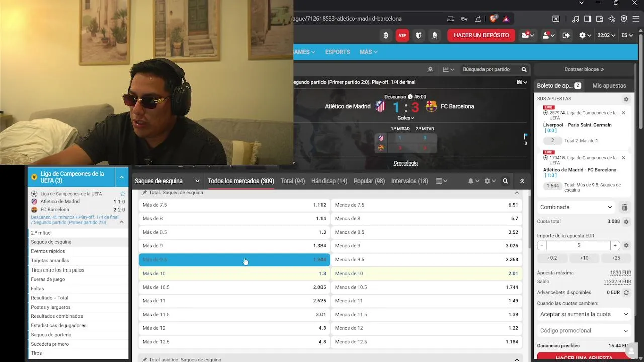
Task: Decrease the stake with minus button
Action: 542,245
